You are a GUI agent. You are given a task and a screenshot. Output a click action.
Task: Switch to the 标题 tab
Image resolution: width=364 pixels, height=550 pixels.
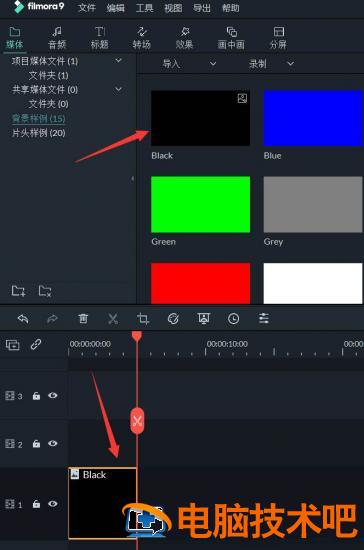[100, 38]
